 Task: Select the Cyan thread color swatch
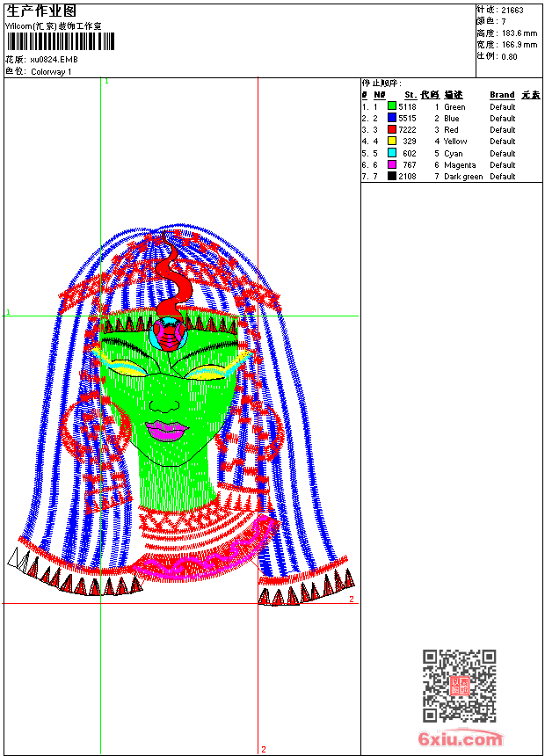(x=392, y=153)
